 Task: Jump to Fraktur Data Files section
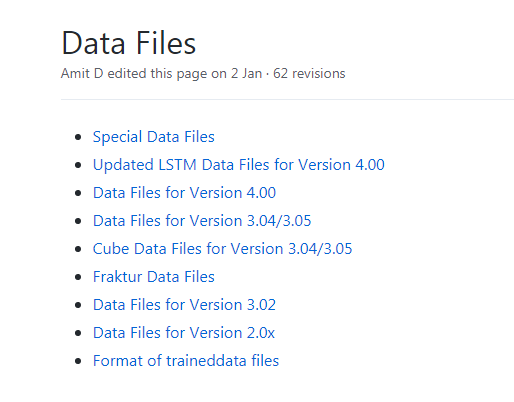(x=153, y=277)
